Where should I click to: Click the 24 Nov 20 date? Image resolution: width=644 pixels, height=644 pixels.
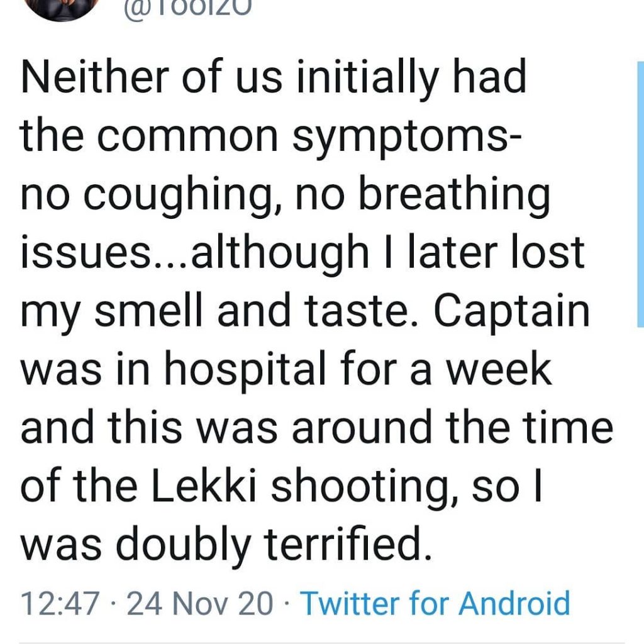199,603
